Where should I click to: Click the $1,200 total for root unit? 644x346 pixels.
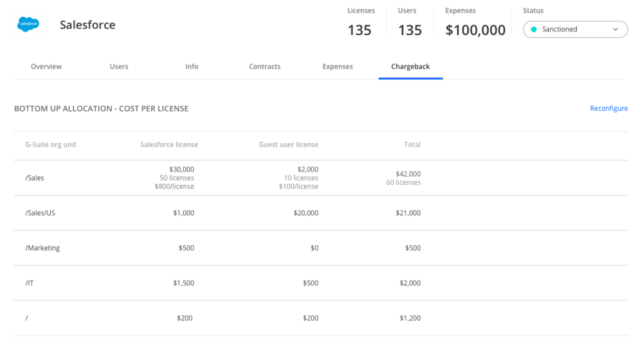click(410, 318)
